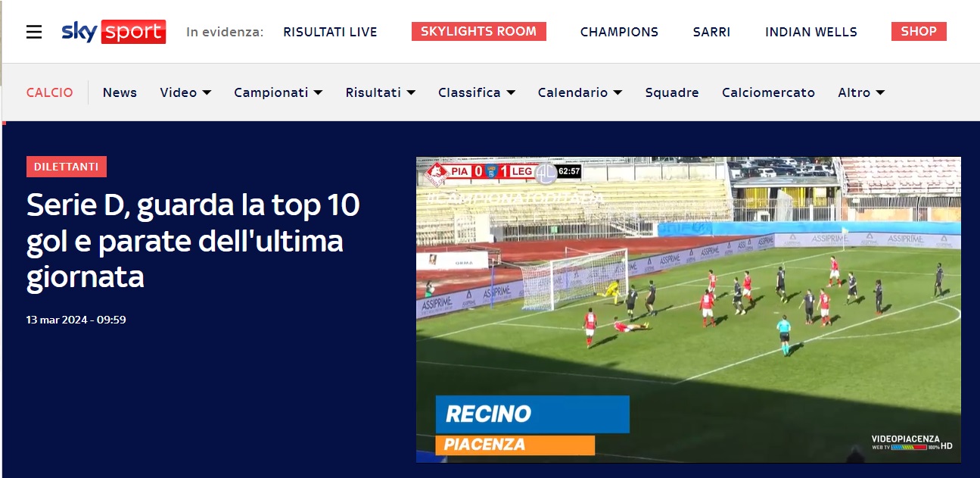Follow the CHAMPIONS link
The height and width of the screenshot is (478, 980).
[619, 32]
